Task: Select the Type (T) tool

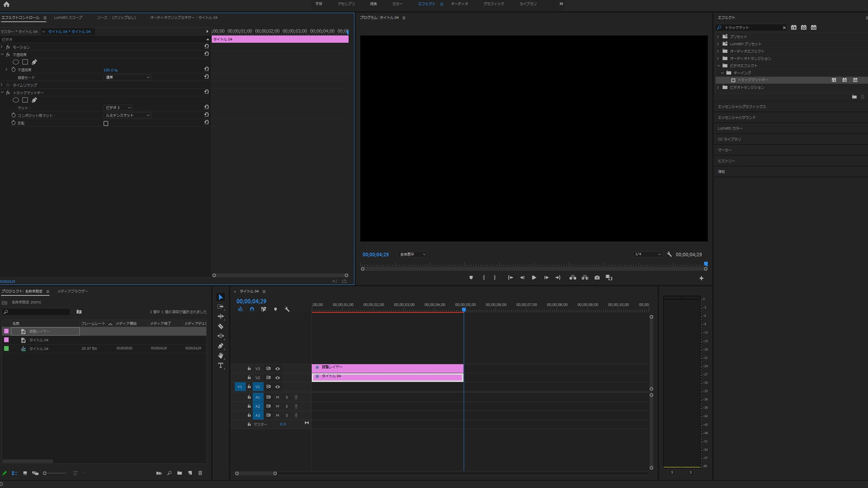Action: coord(221,366)
